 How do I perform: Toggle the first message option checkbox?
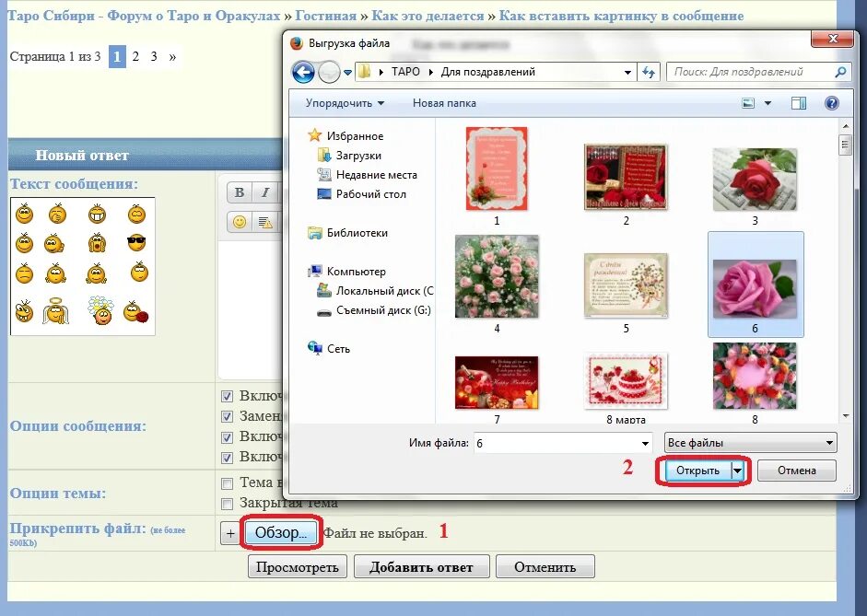coord(227,396)
